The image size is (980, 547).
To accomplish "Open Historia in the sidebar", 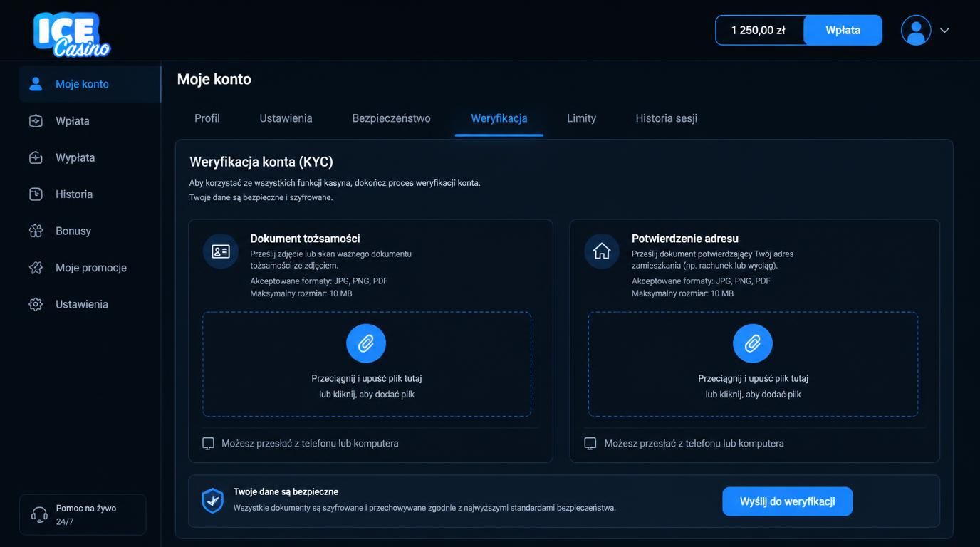I will (x=90, y=194).
